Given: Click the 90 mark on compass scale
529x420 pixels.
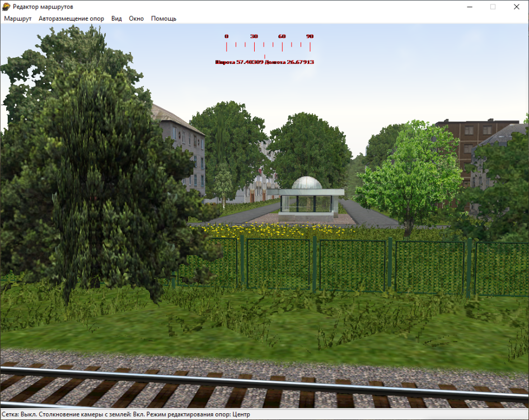Looking at the screenshot, I should pos(310,36).
